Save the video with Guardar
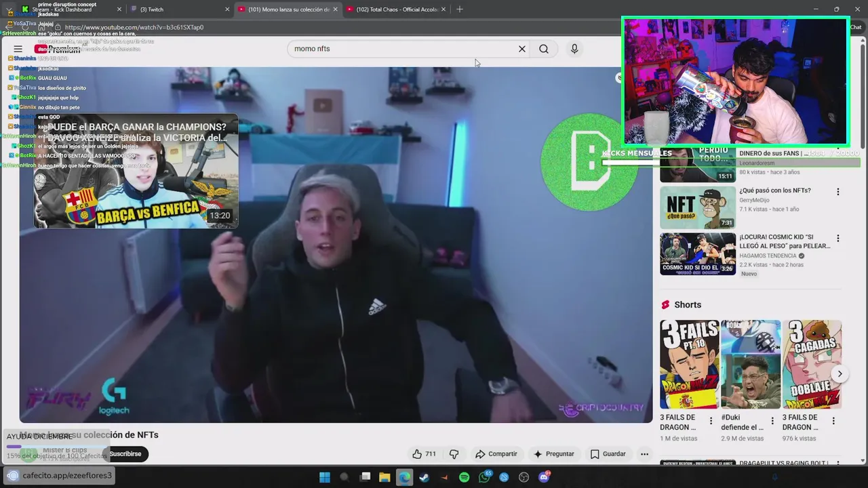 click(x=608, y=454)
